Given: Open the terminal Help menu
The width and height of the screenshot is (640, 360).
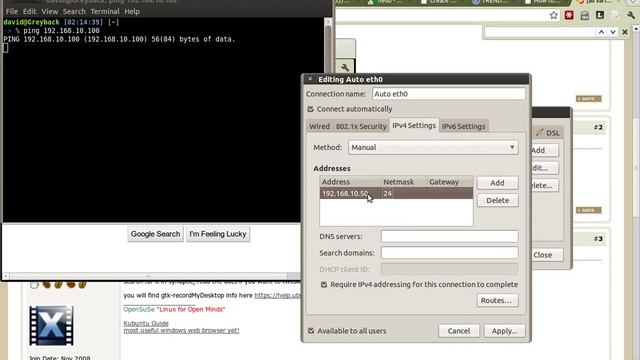Looking at the screenshot, I should [132, 11].
